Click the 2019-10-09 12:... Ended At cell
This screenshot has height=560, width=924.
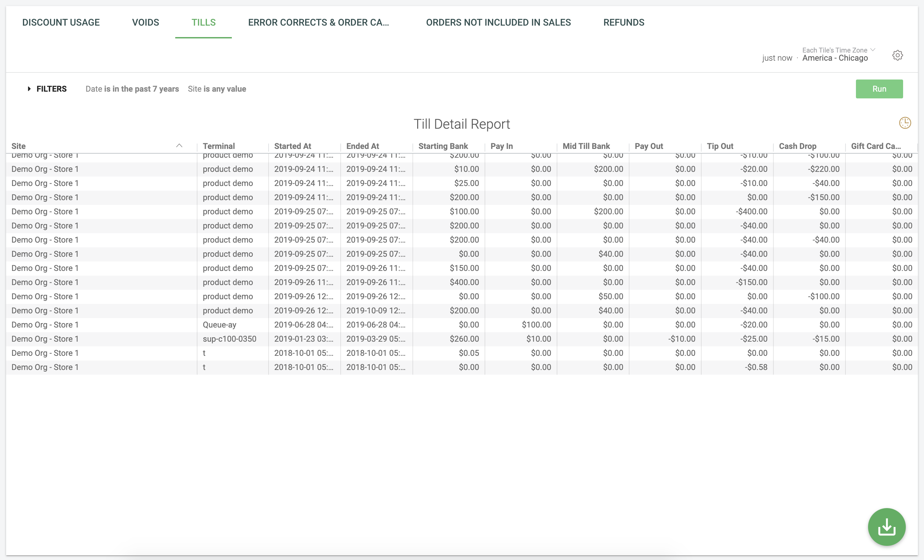pos(376,311)
